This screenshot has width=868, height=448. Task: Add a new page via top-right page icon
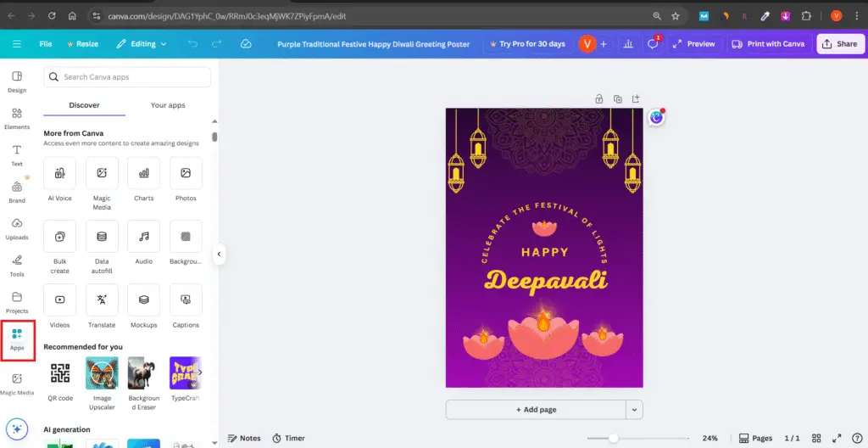pos(636,98)
